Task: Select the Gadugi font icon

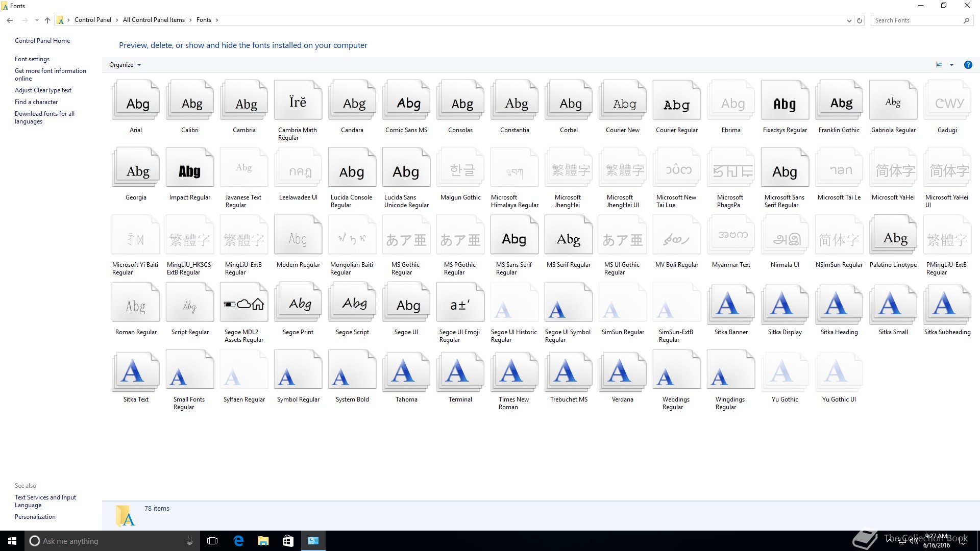Action: [947, 101]
